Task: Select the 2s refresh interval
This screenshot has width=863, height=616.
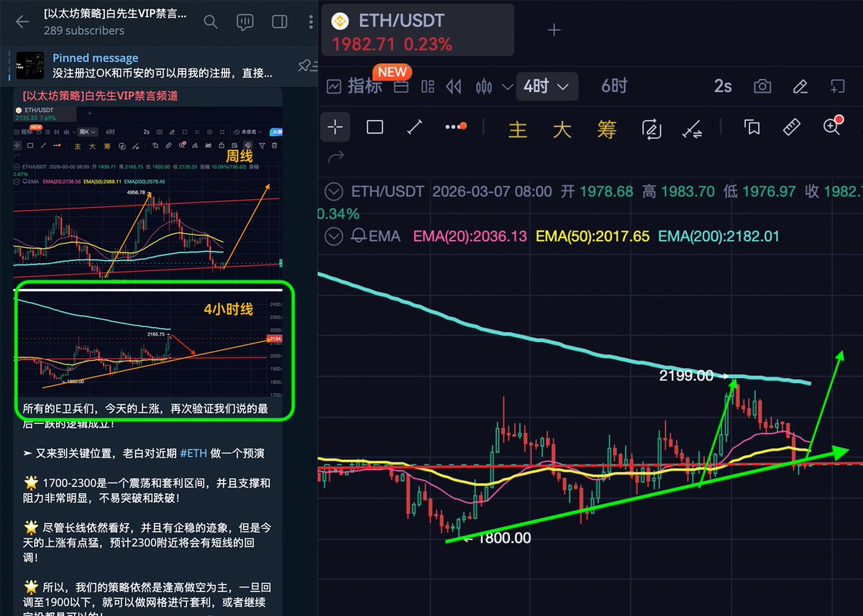Action: pos(723,86)
